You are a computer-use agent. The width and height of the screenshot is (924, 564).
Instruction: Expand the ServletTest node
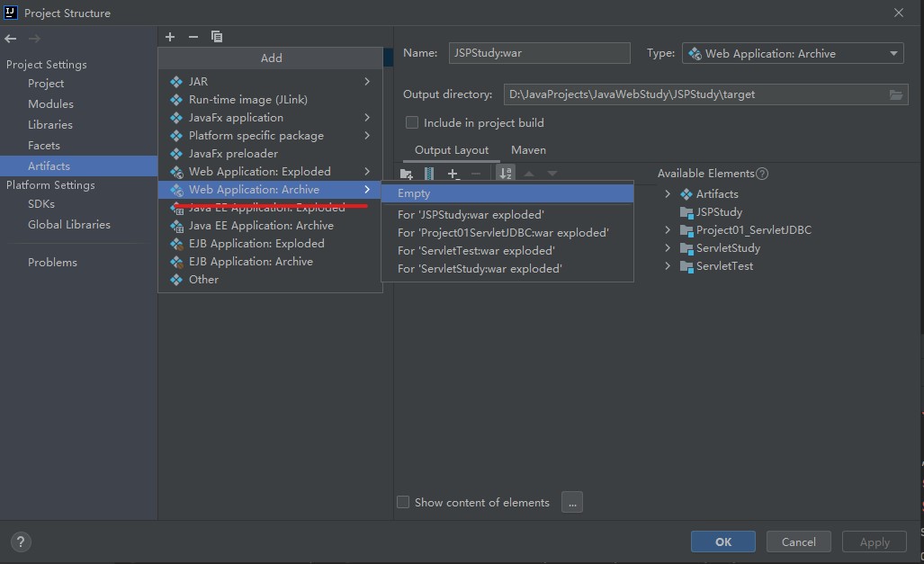668,265
